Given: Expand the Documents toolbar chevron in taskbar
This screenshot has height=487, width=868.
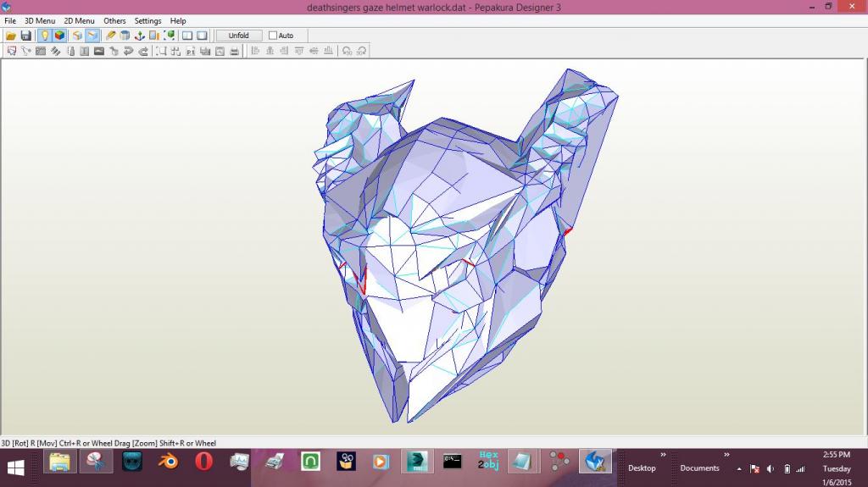Looking at the screenshot, I should pyautogui.click(x=726, y=455).
